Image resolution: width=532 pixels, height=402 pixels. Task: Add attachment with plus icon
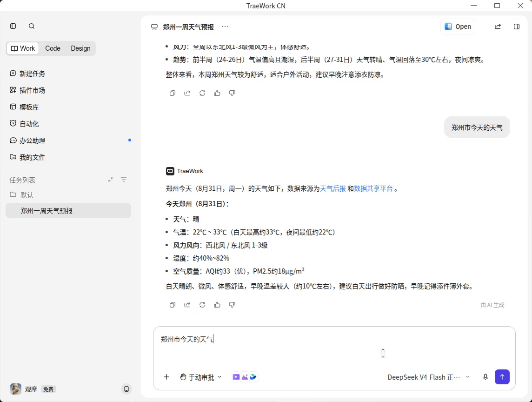pos(166,377)
